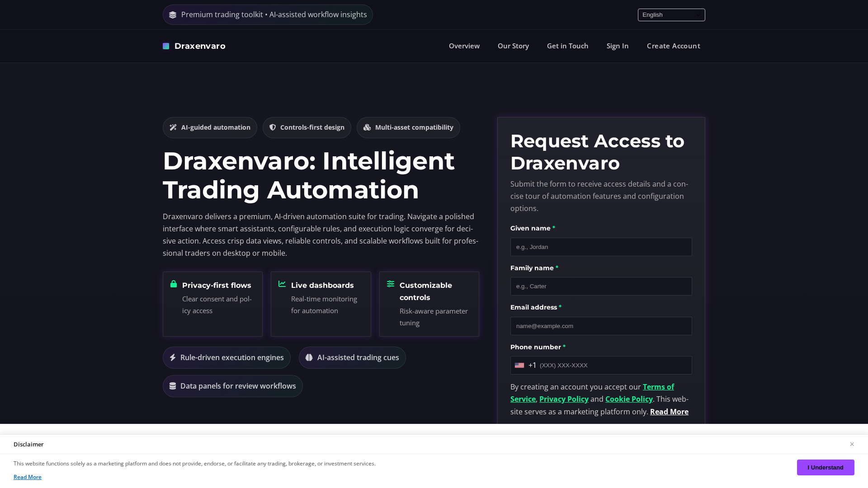Image resolution: width=868 pixels, height=488 pixels.
Task: Click the Disclaimer title text
Action: tap(28, 444)
